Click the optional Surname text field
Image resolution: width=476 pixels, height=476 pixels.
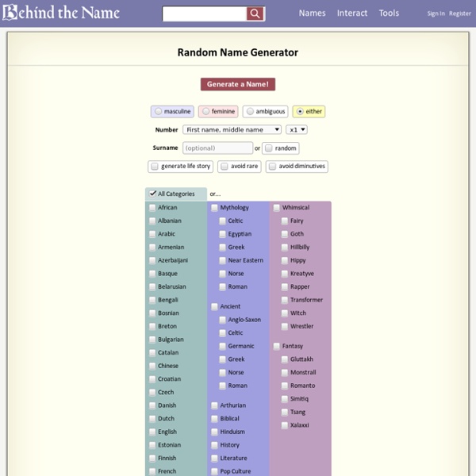[x=217, y=148]
